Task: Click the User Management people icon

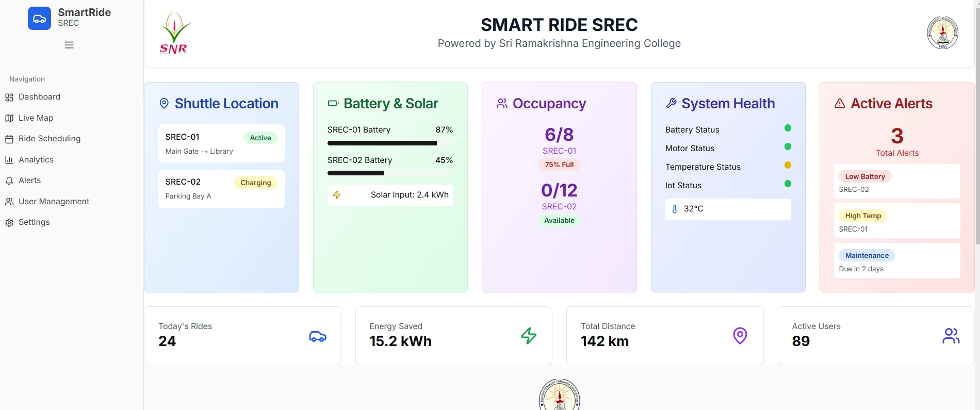Action: [9, 202]
